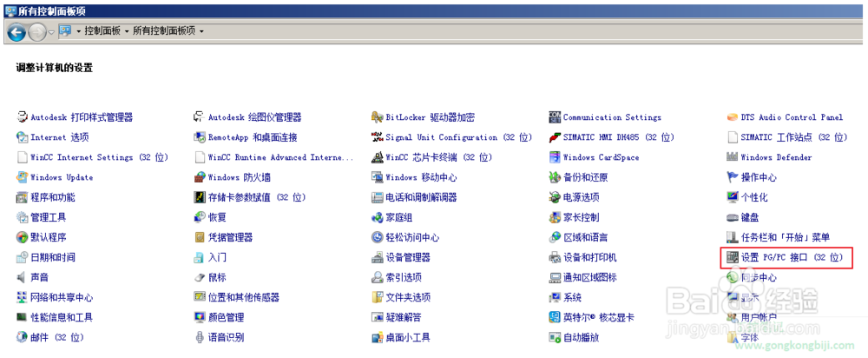The height and width of the screenshot is (358, 868).
Task: Open the 备份和还原 link
Action: [x=586, y=177]
